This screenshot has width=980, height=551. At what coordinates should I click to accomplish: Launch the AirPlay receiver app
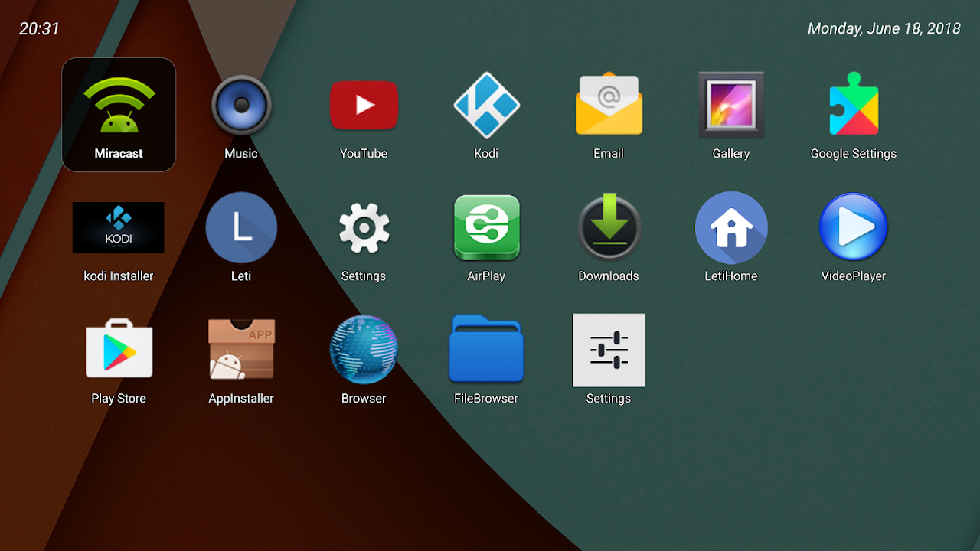click(486, 227)
